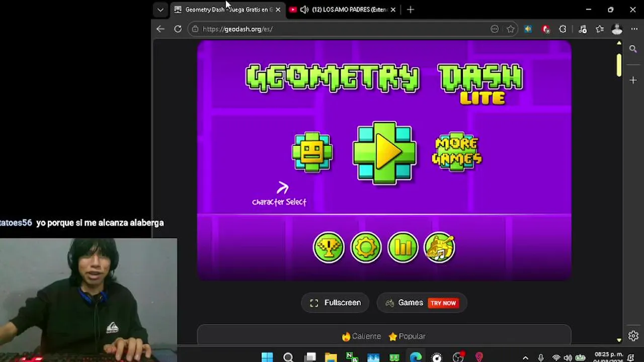The width and height of the screenshot is (644, 362).
Task: Open the browser Extensions puzzle icon
Action: 563,29
